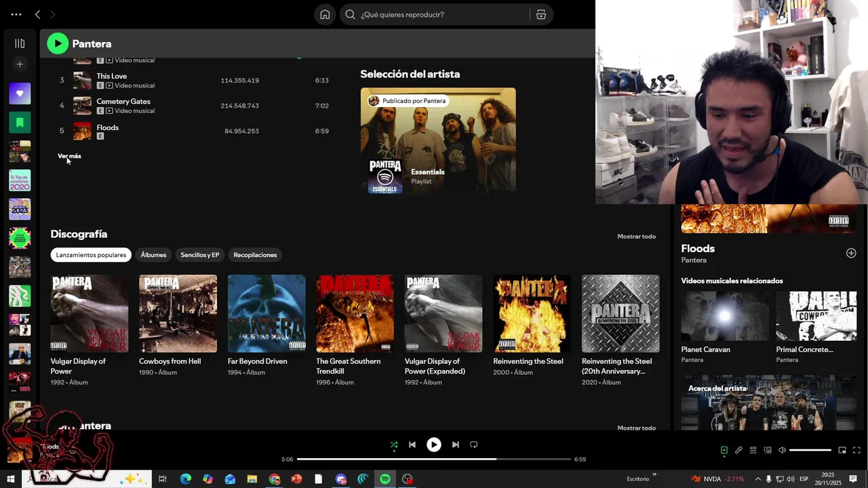Viewport: 868px width, 488px height.
Task: Open Task View in the taskbar
Action: tap(163, 479)
